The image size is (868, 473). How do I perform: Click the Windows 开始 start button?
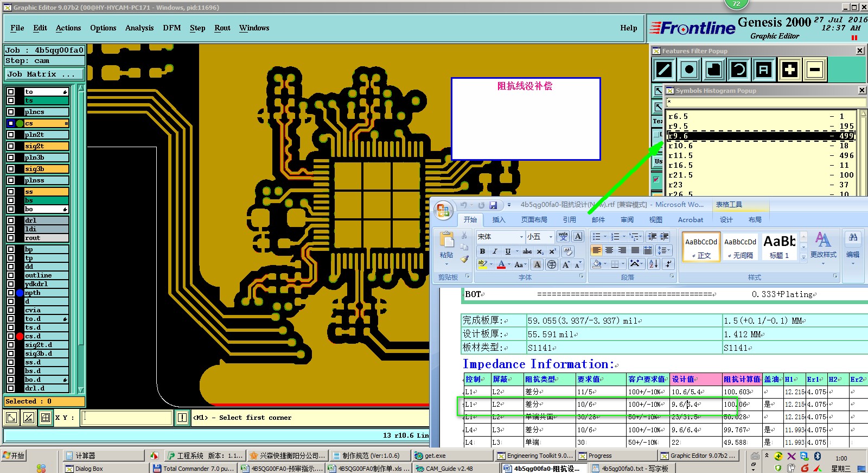[x=14, y=456]
